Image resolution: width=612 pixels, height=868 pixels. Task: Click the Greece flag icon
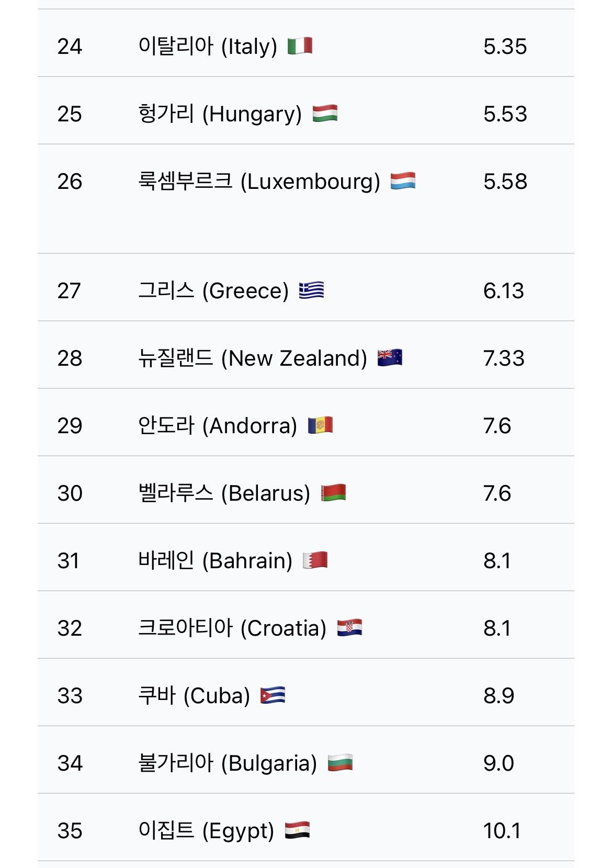coord(311,290)
